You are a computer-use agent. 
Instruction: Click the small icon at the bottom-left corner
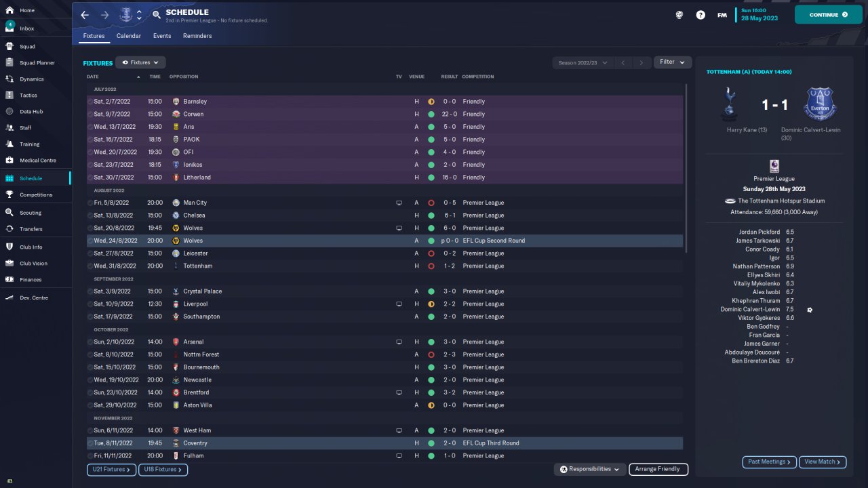point(10,481)
